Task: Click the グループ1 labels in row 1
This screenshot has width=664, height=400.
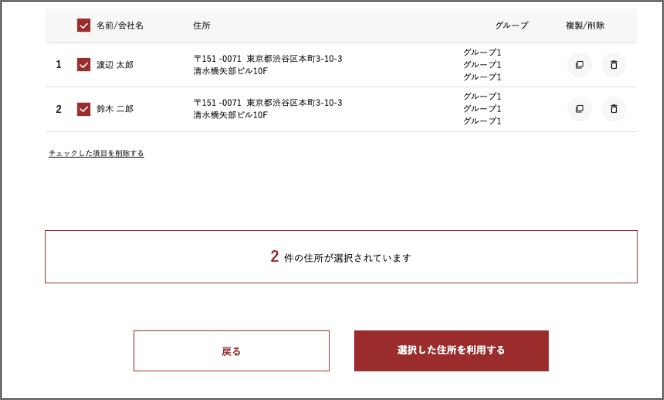Action: click(482, 65)
